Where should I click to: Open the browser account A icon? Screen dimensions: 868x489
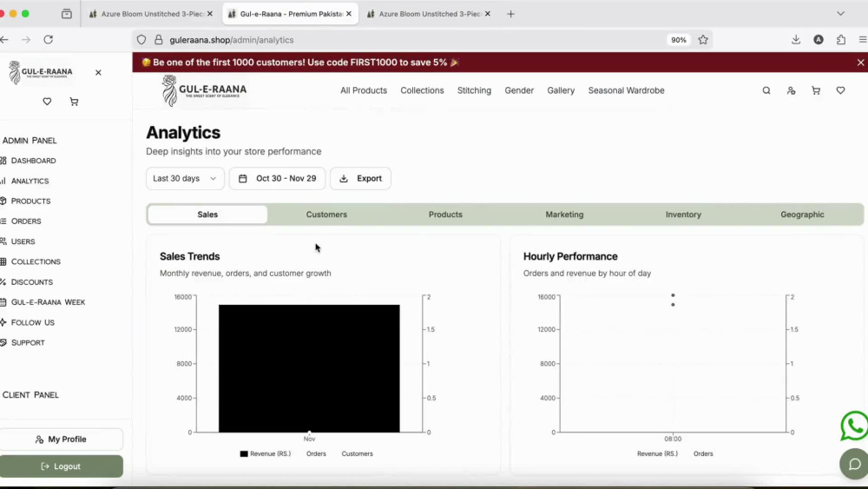tap(819, 40)
